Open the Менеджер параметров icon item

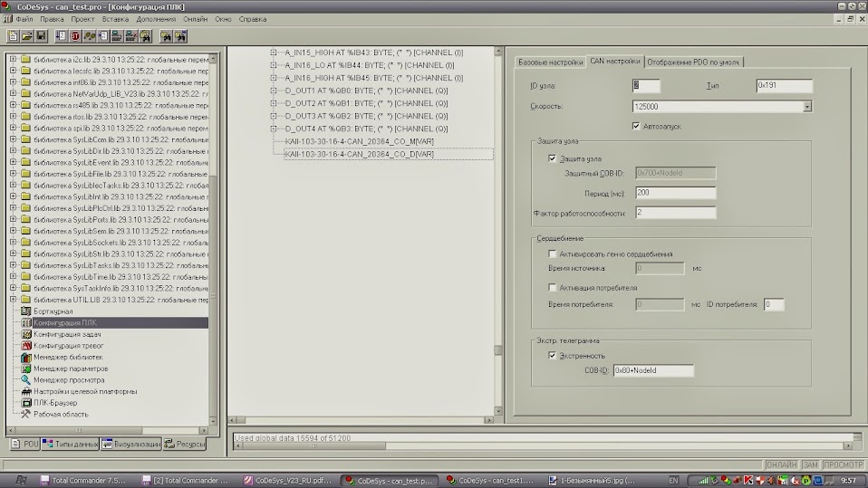[26, 368]
